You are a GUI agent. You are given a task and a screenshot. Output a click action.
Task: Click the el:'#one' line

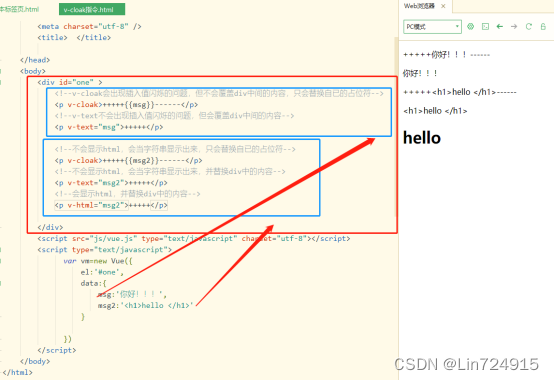point(102,272)
